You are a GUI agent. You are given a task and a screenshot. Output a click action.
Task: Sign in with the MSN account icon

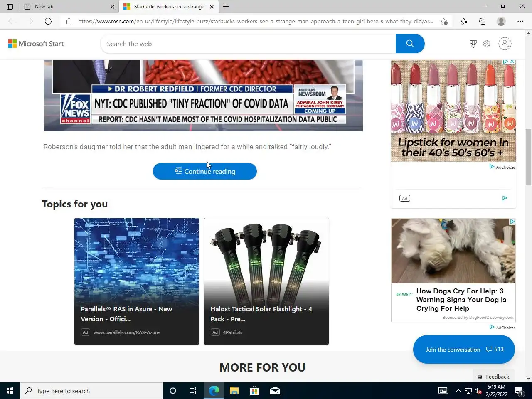click(x=505, y=44)
